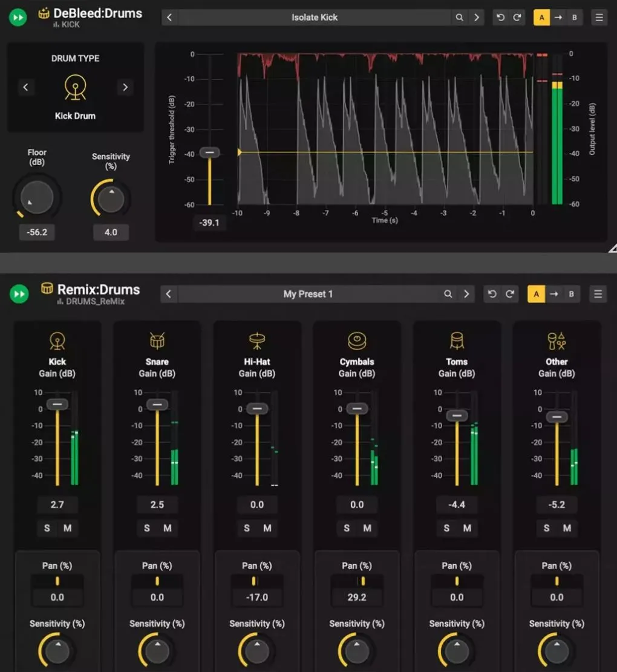The image size is (617, 672).
Task: Click the Floor (dB) knob
Action: (38, 198)
